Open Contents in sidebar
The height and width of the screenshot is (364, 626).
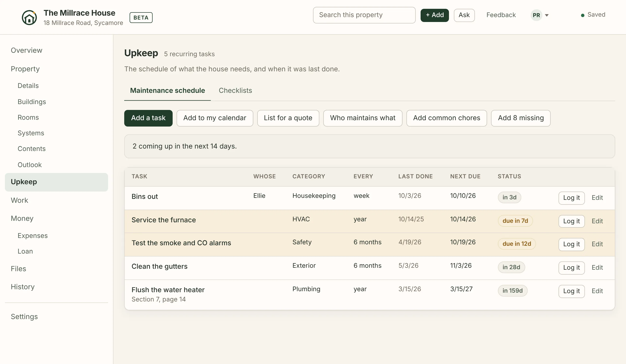tap(32, 149)
